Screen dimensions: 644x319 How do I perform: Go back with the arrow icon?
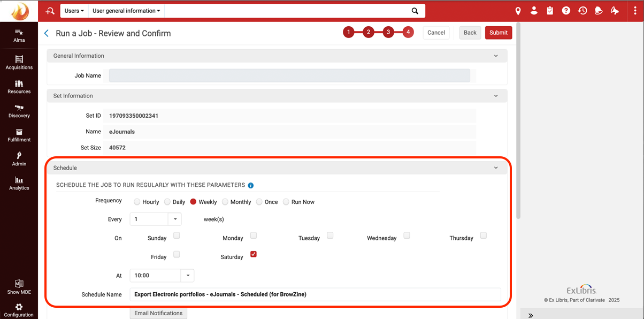47,33
